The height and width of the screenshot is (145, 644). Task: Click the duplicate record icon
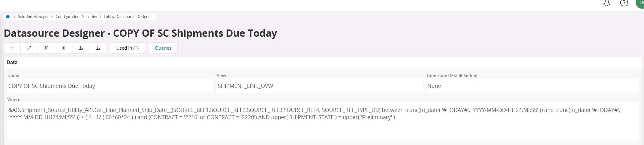[46, 48]
